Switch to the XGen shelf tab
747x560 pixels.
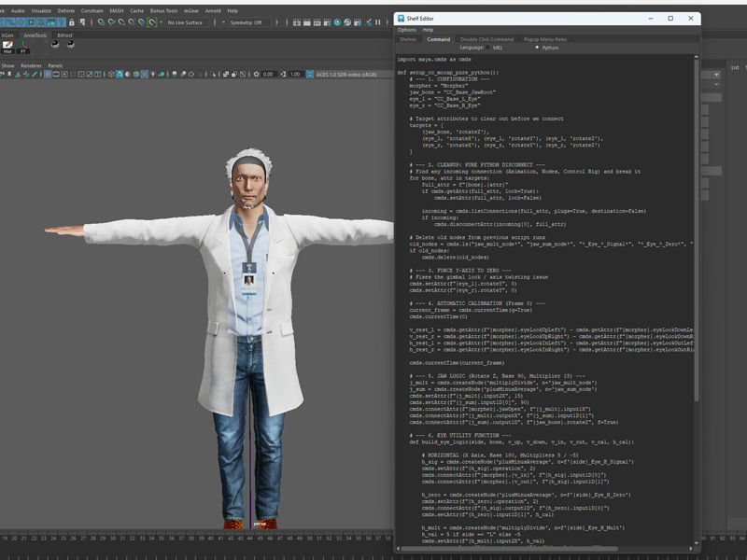pyautogui.click(x=7, y=35)
